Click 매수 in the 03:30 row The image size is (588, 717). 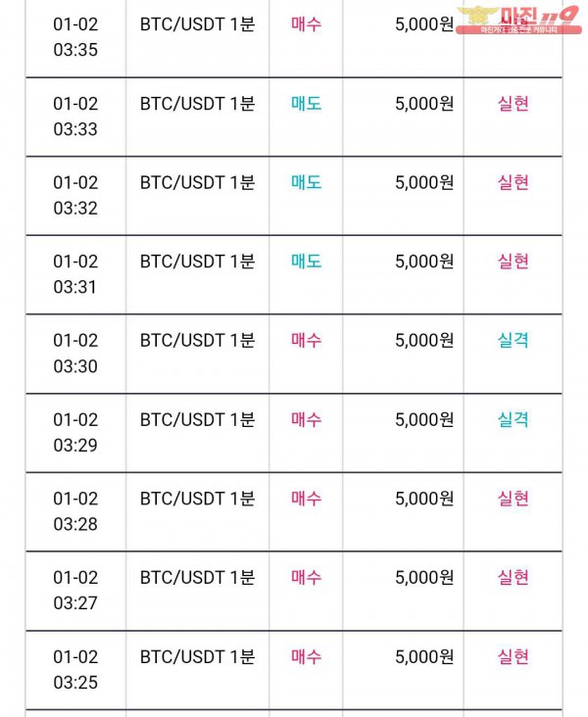[x=306, y=340]
